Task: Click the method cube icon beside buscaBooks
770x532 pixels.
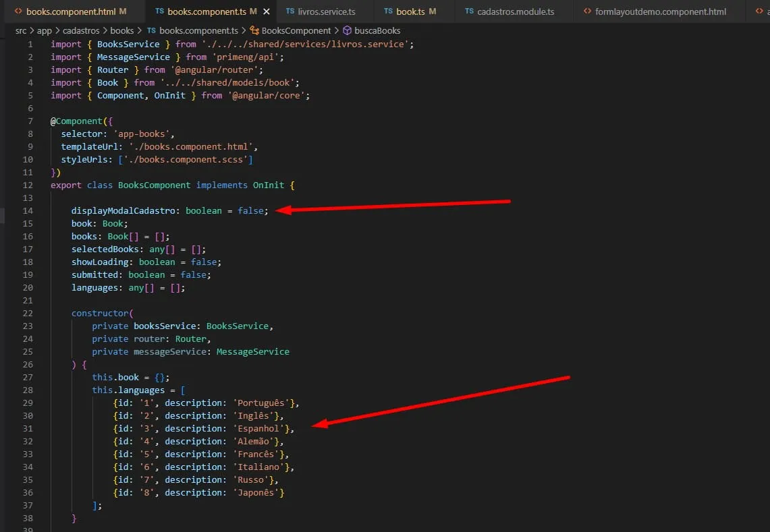Action: 348,30
